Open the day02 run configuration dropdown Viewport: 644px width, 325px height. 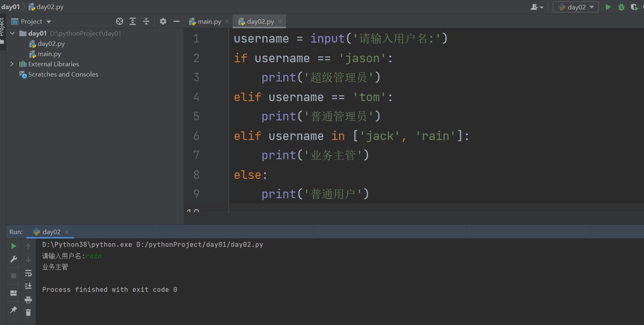(576, 7)
